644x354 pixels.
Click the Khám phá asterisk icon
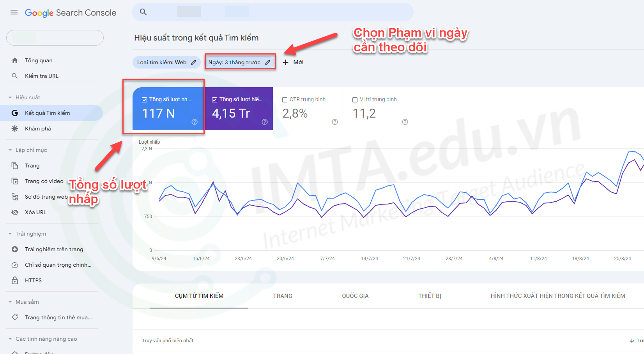click(15, 129)
